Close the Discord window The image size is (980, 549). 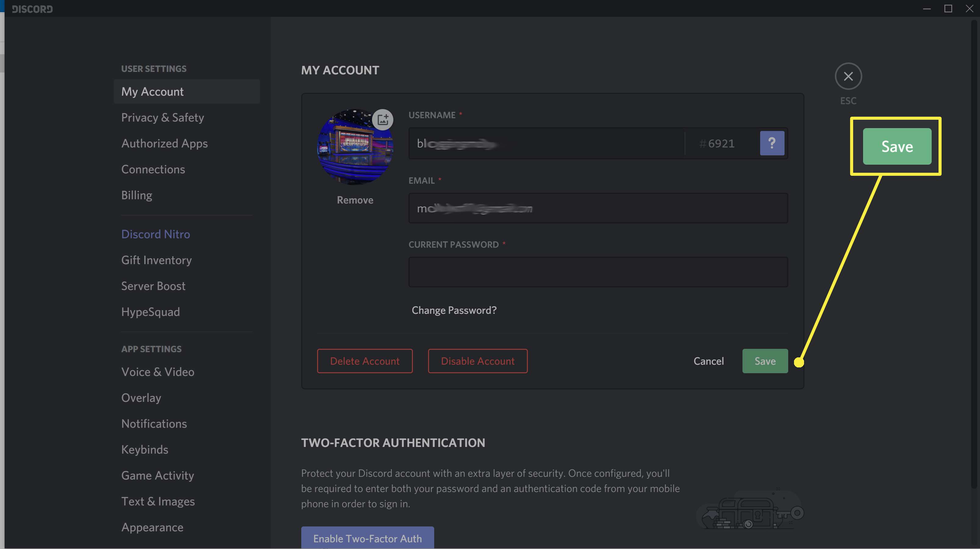coord(969,8)
